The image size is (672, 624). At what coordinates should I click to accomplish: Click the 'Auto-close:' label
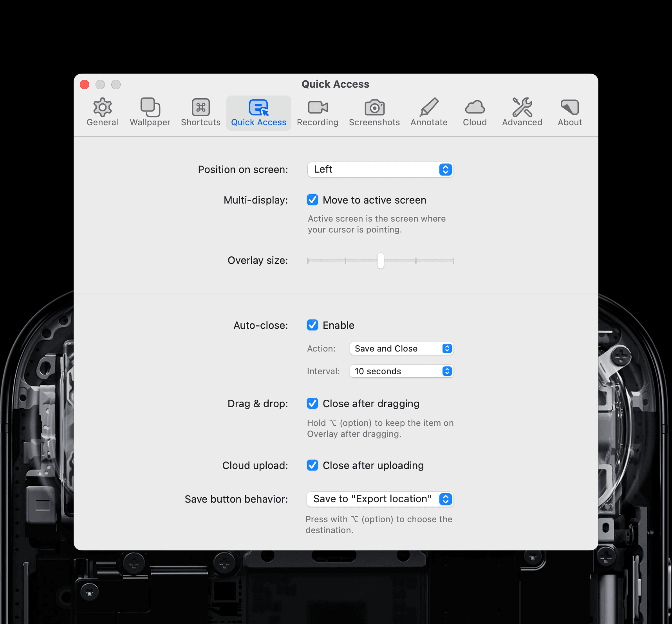[x=260, y=325]
